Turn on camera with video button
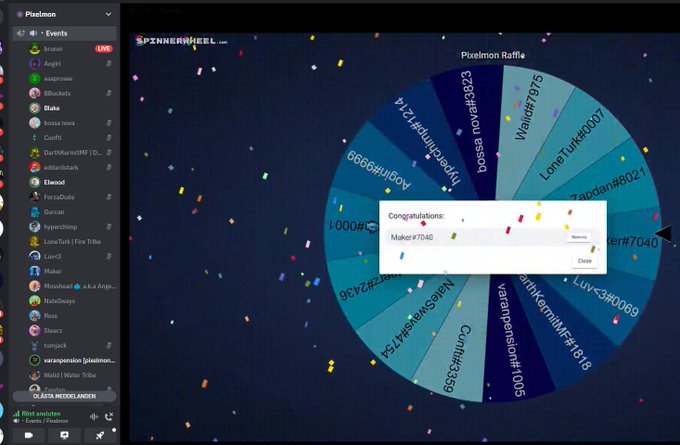The image size is (680, 445). (x=29, y=435)
